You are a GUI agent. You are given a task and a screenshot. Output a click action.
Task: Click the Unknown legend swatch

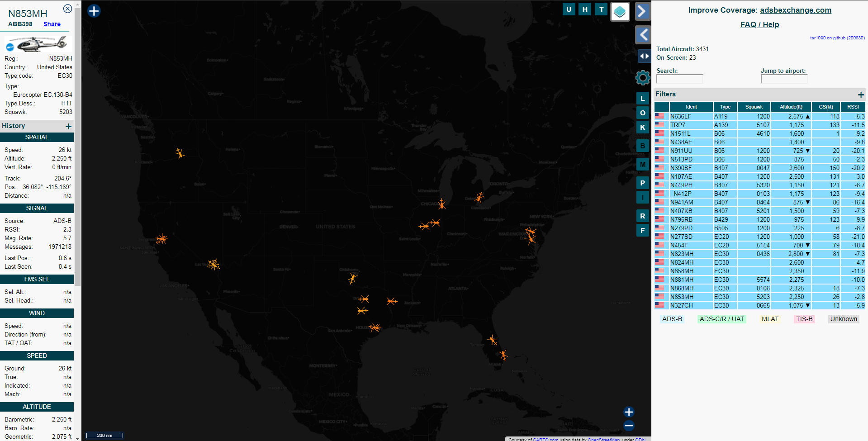(844, 319)
